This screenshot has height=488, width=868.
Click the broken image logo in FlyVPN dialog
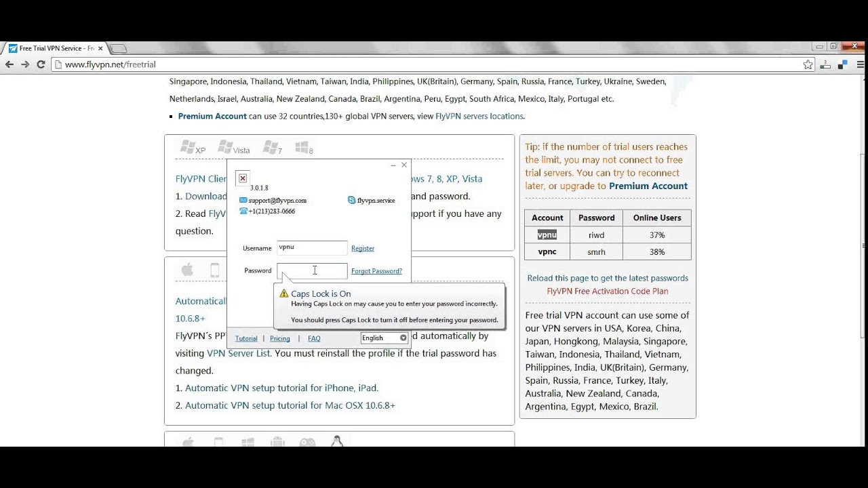pyautogui.click(x=242, y=178)
